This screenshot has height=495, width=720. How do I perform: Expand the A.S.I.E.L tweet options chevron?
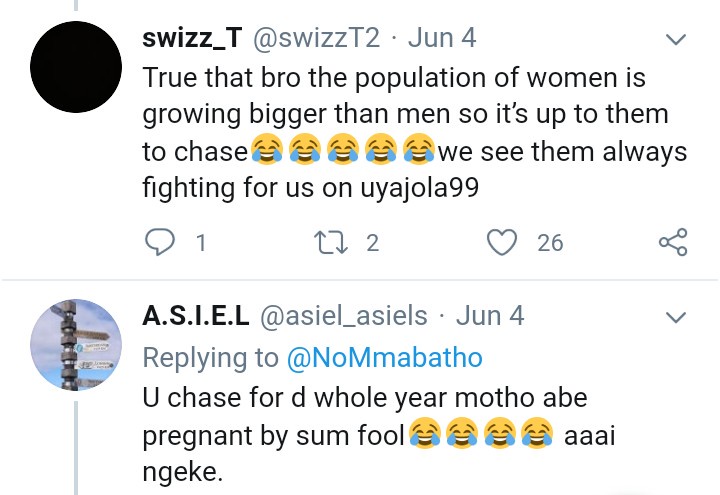pyautogui.click(x=676, y=318)
